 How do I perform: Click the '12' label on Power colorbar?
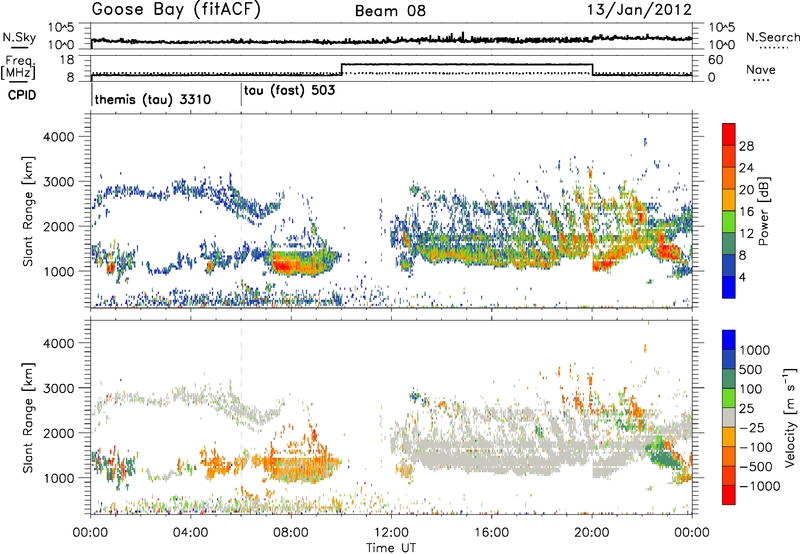(746, 234)
